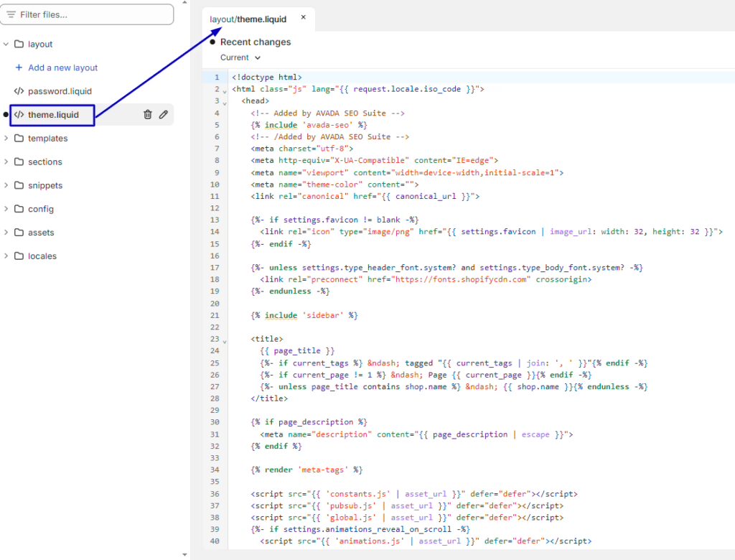Click the code icon beside password.liquid
735x560 pixels.
pyautogui.click(x=20, y=91)
